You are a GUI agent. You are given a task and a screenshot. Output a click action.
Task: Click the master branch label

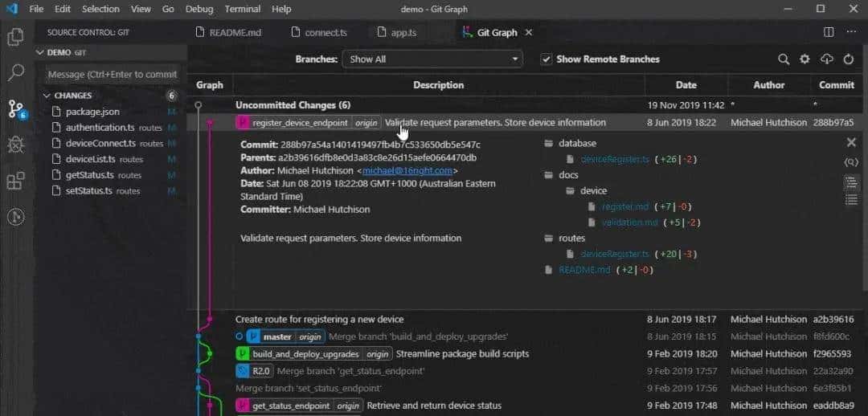277,336
